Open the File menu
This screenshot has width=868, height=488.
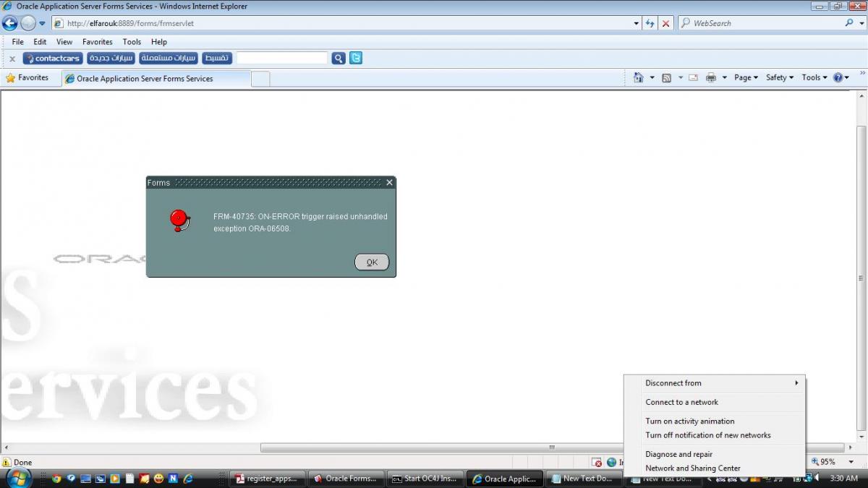17,41
